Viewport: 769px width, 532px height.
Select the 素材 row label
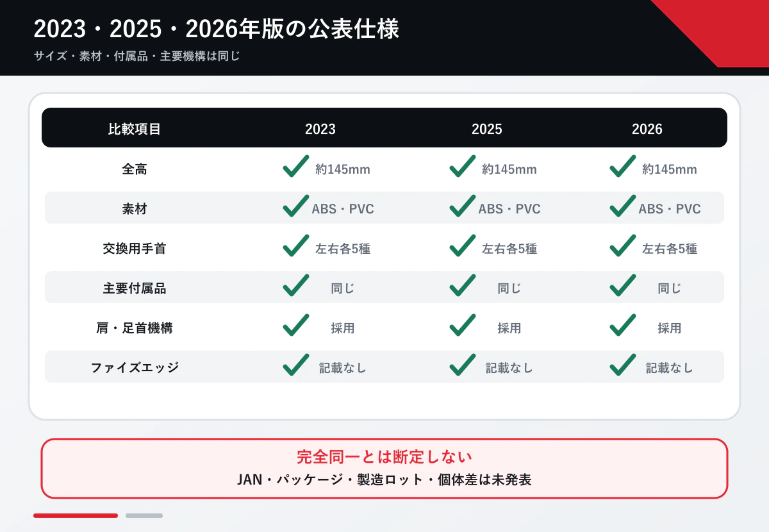[x=135, y=209]
